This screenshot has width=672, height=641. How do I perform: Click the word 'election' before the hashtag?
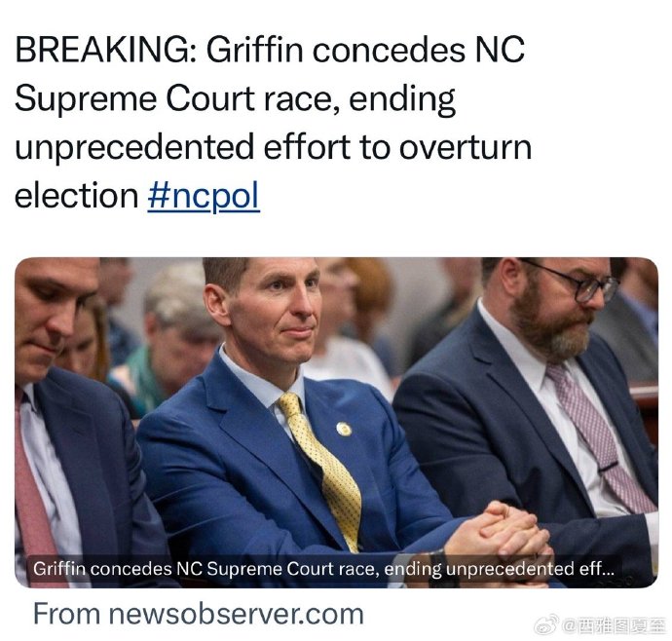click(76, 196)
